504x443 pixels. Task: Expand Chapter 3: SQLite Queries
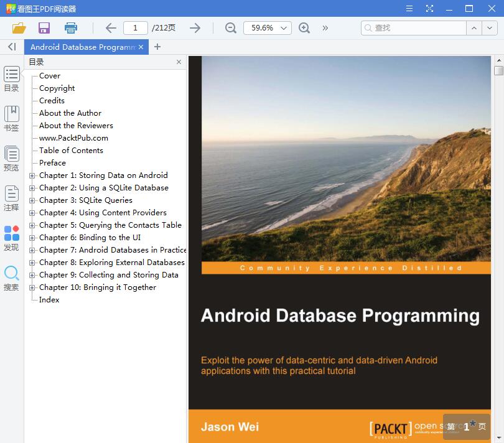click(32, 200)
